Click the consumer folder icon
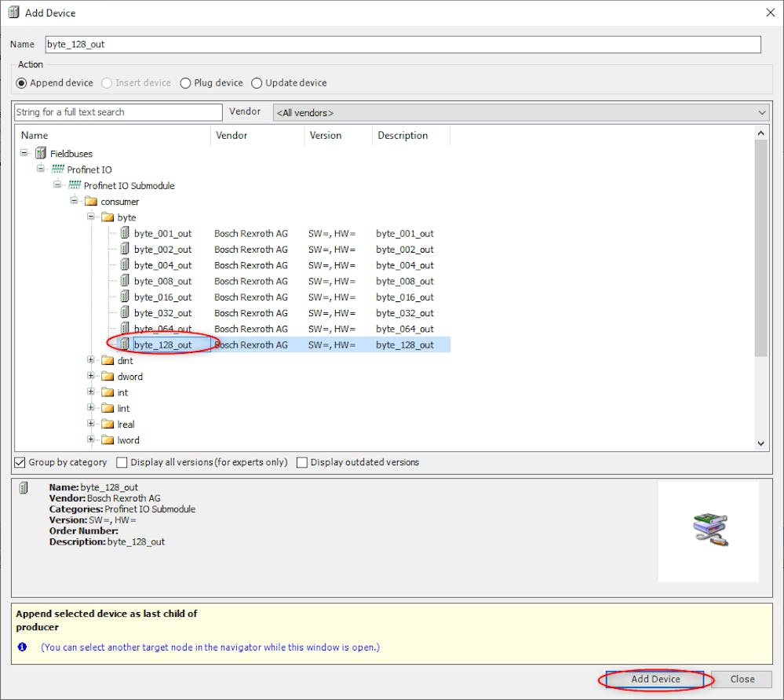 click(x=91, y=201)
